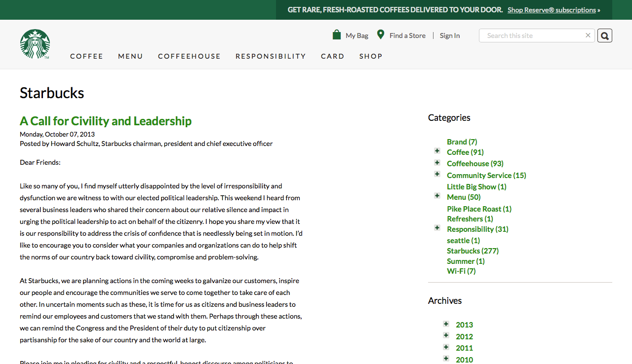Open the 2011 archive link
The height and width of the screenshot is (364, 632).
(464, 348)
